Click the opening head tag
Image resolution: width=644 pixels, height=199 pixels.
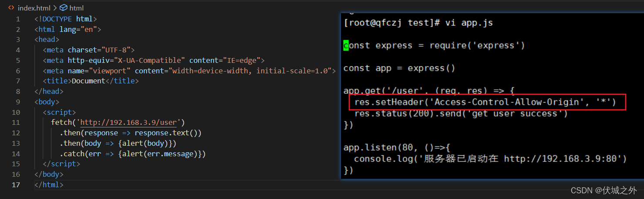(47, 40)
